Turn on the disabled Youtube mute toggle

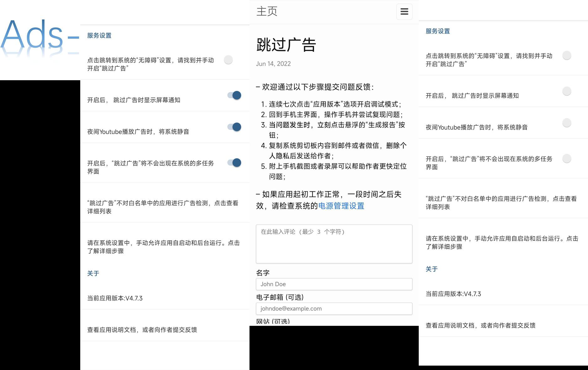click(x=566, y=123)
